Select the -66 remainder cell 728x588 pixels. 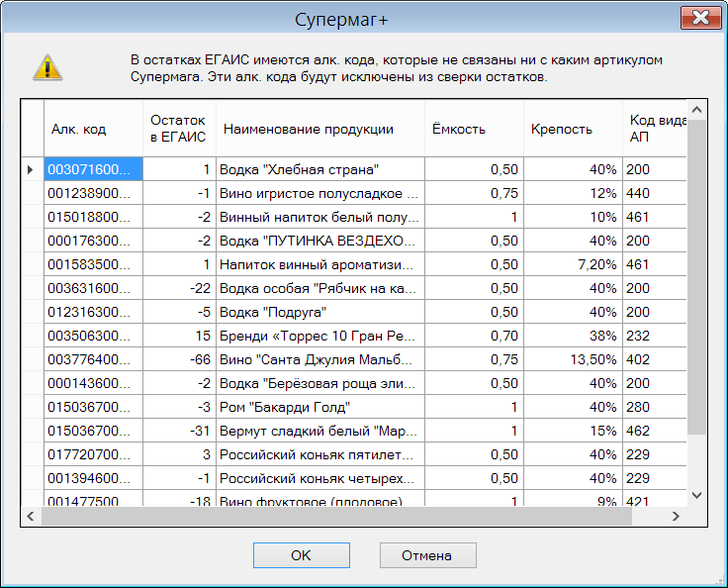click(179, 359)
